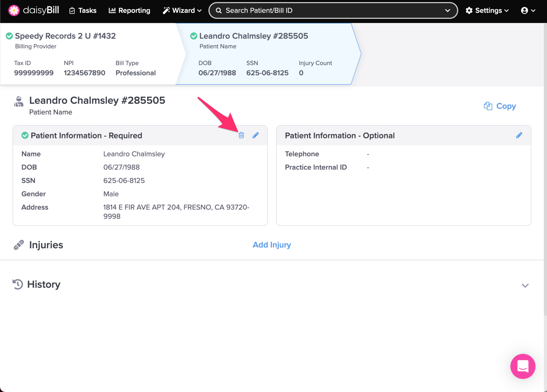Click the Copy icon near patient header

coord(488,106)
